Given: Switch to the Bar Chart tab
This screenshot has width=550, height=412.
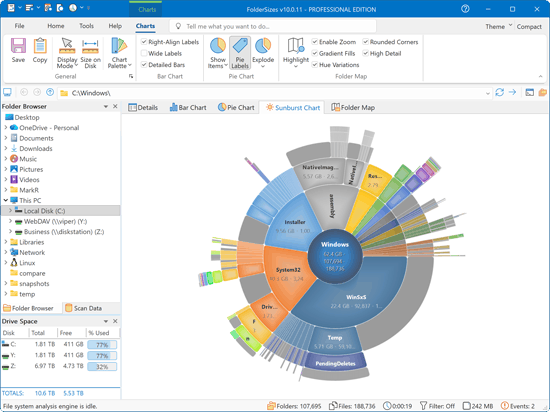Looking at the screenshot, I should [x=188, y=107].
